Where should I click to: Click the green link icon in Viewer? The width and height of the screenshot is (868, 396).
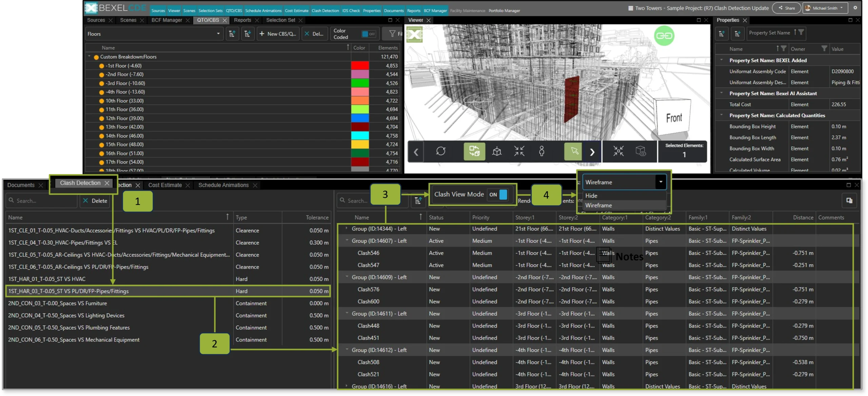(664, 36)
